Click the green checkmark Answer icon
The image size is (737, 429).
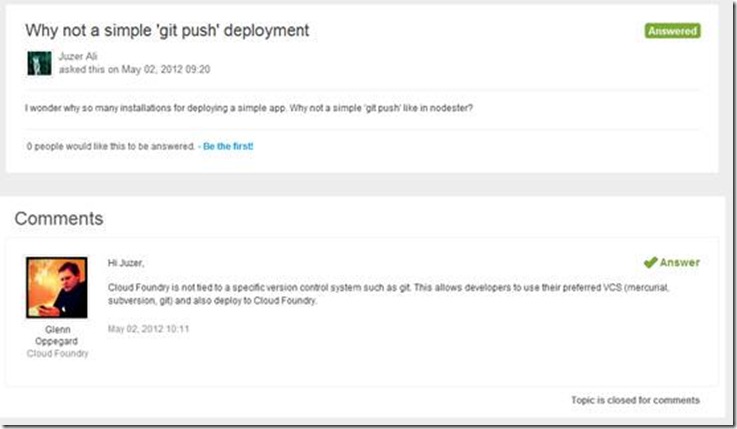[650, 263]
